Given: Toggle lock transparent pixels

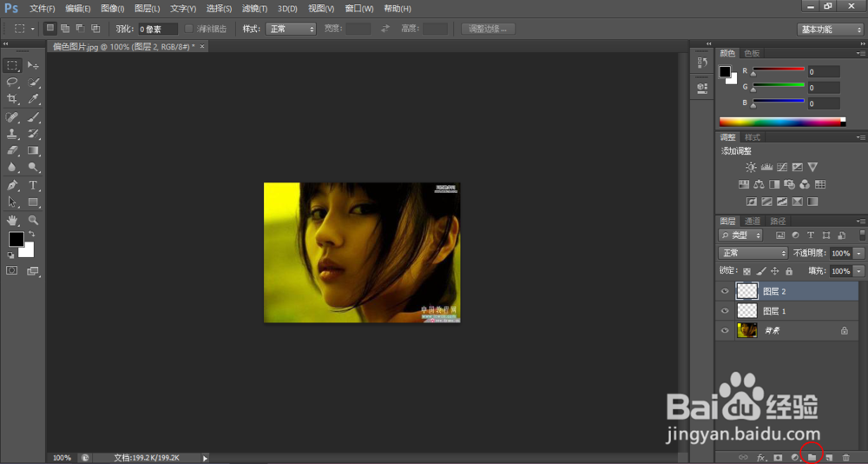Looking at the screenshot, I should (746, 271).
